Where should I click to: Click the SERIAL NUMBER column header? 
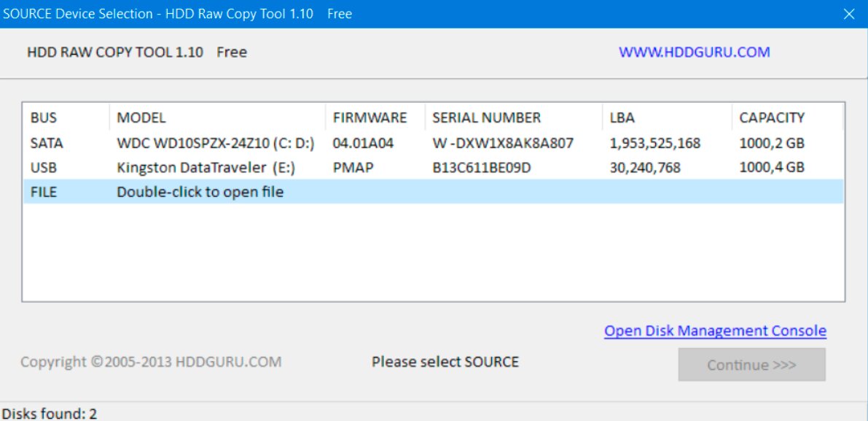coord(514,118)
